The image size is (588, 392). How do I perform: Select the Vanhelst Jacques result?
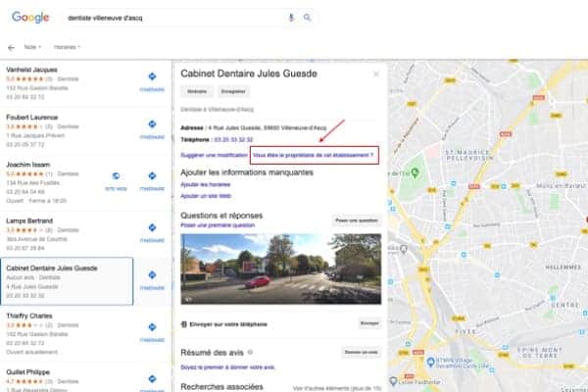67,83
